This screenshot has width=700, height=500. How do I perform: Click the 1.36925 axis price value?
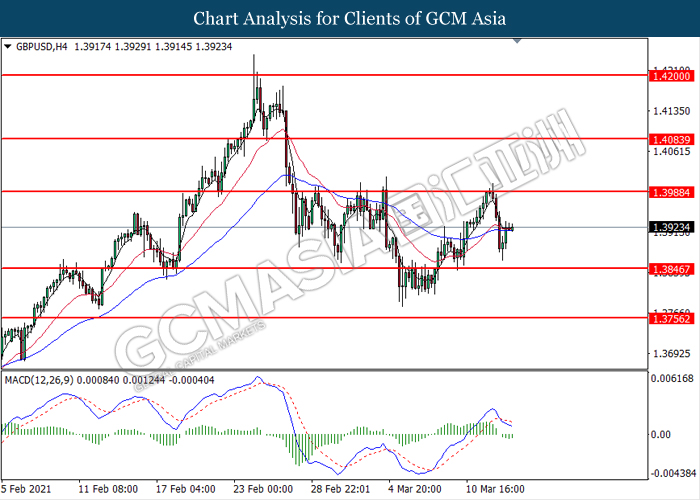click(671, 354)
